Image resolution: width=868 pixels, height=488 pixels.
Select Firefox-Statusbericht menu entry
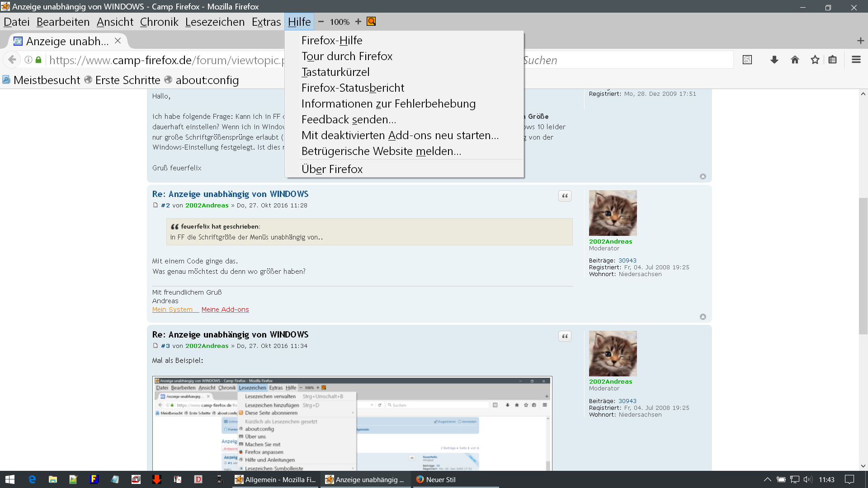(353, 88)
